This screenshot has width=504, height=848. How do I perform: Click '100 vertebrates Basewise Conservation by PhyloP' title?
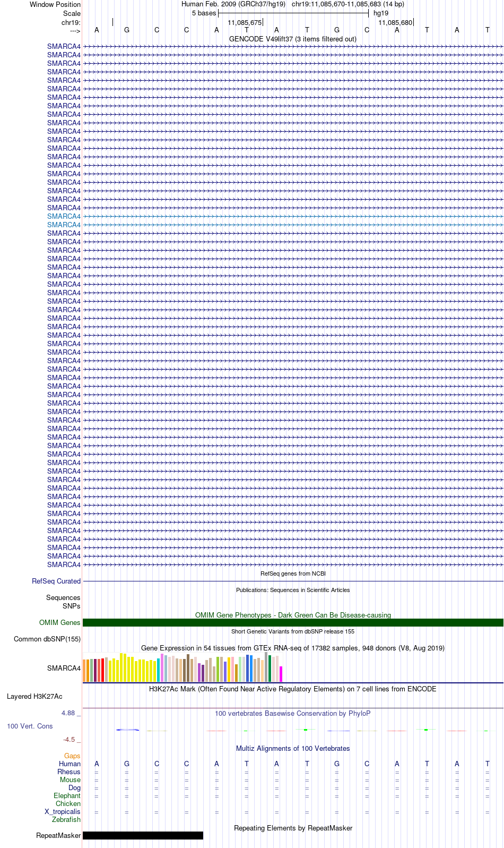(x=293, y=713)
